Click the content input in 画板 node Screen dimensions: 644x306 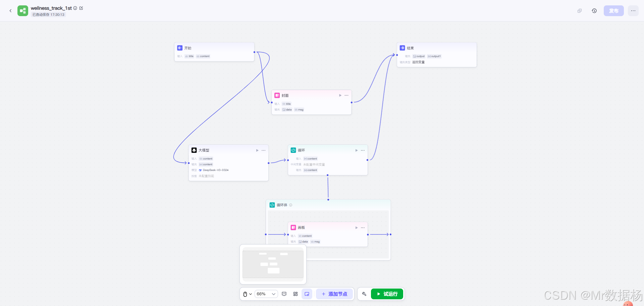[305, 236]
